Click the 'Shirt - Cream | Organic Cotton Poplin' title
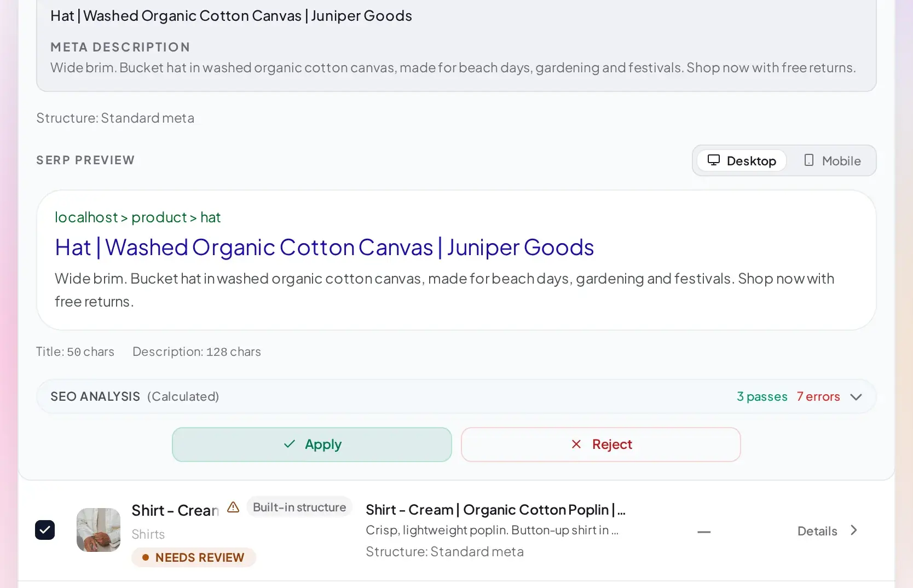This screenshot has width=913, height=588. pyautogui.click(x=495, y=510)
